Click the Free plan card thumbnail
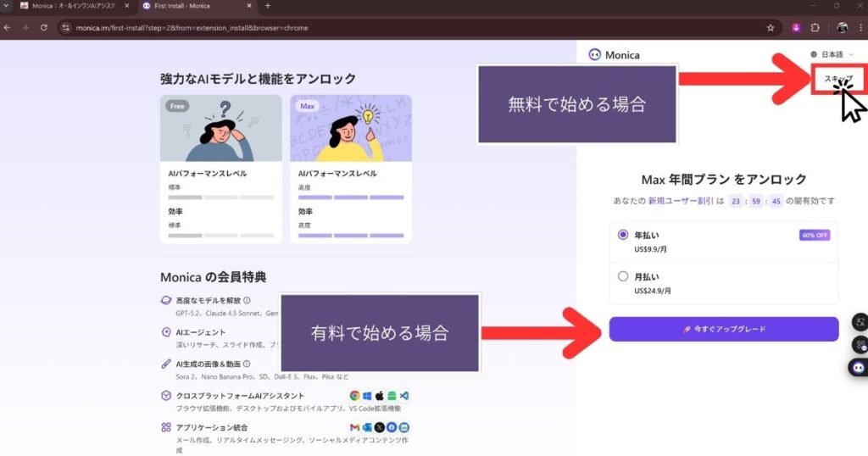Viewport: 868px width, 456px height. [221, 128]
